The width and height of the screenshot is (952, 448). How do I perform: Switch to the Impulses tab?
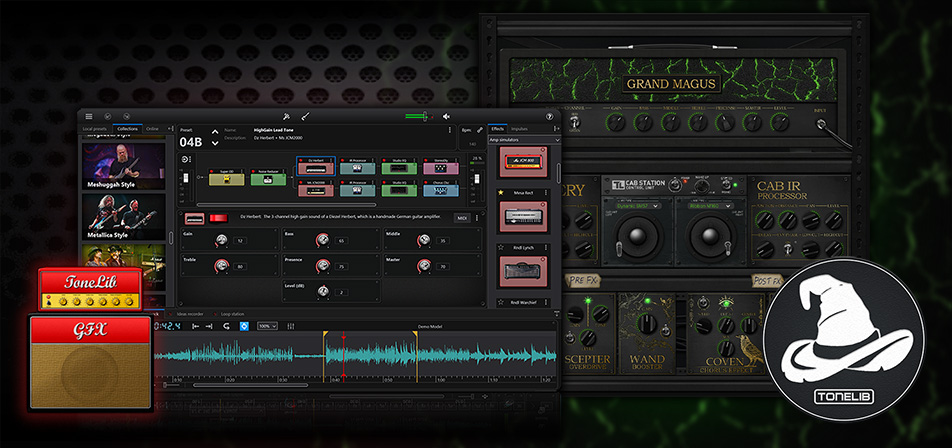519,129
